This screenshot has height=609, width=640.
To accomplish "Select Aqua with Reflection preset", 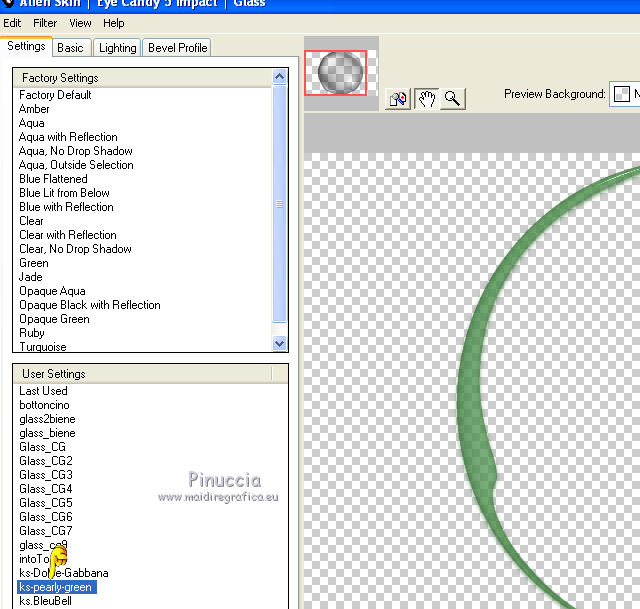I will [x=68, y=137].
